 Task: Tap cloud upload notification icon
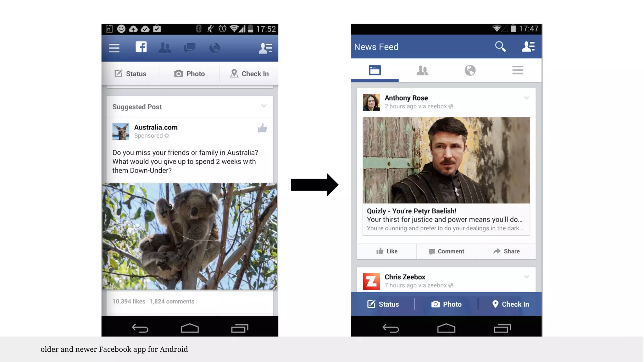133,29
